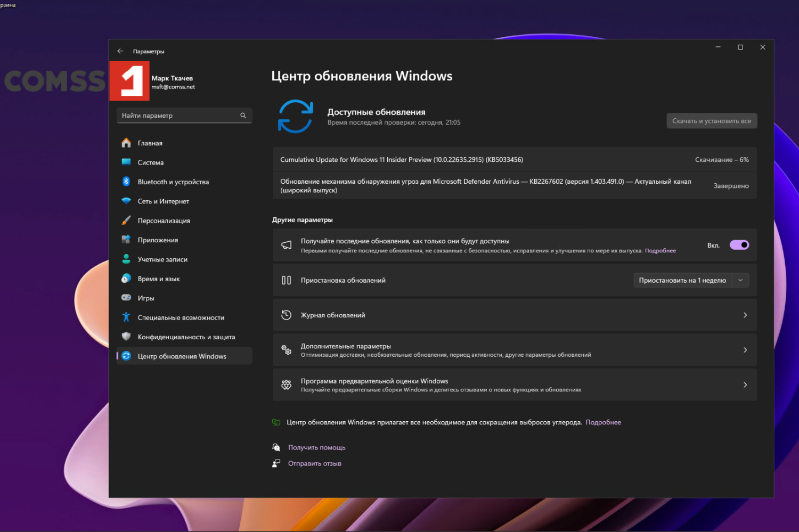Click Скачать и установить все button
This screenshot has width=799, height=532.
(x=712, y=121)
